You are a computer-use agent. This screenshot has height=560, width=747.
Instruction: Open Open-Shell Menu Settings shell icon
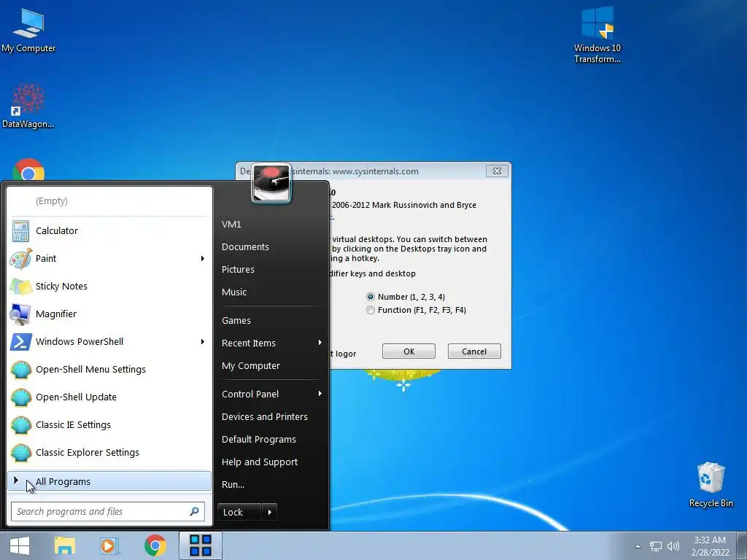[x=21, y=370]
